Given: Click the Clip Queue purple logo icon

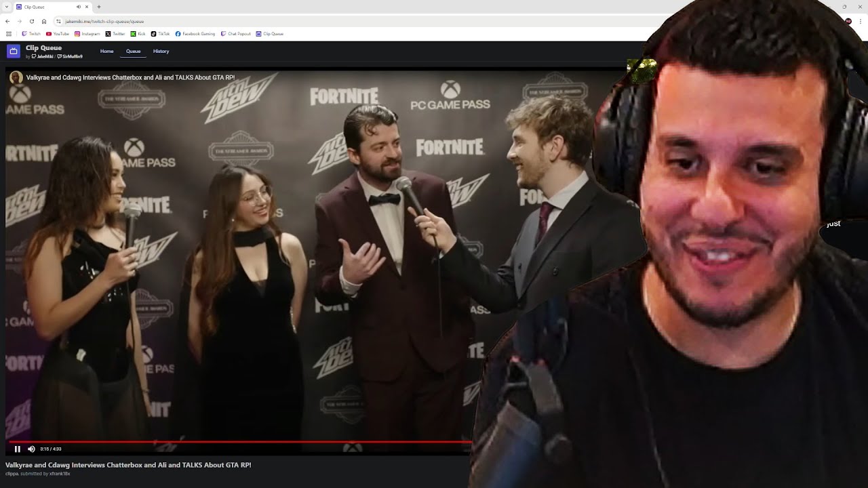Looking at the screenshot, I should point(14,51).
